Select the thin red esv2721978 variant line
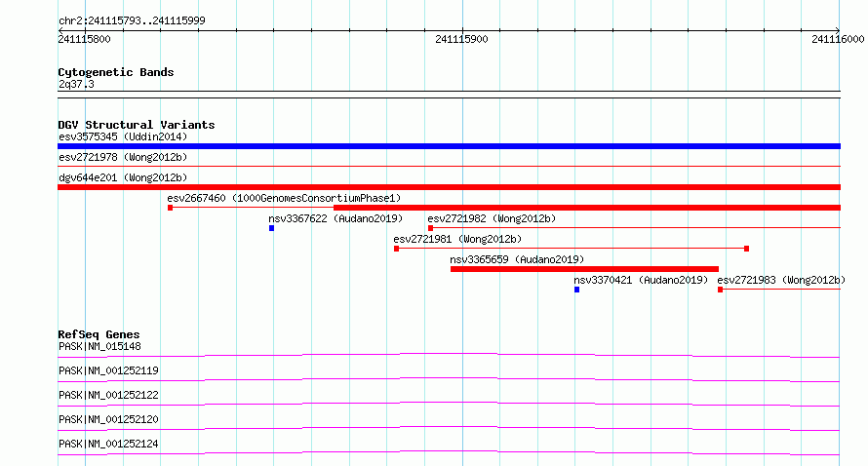The height and width of the screenshot is (466, 868). pyautogui.click(x=449, y=166)
